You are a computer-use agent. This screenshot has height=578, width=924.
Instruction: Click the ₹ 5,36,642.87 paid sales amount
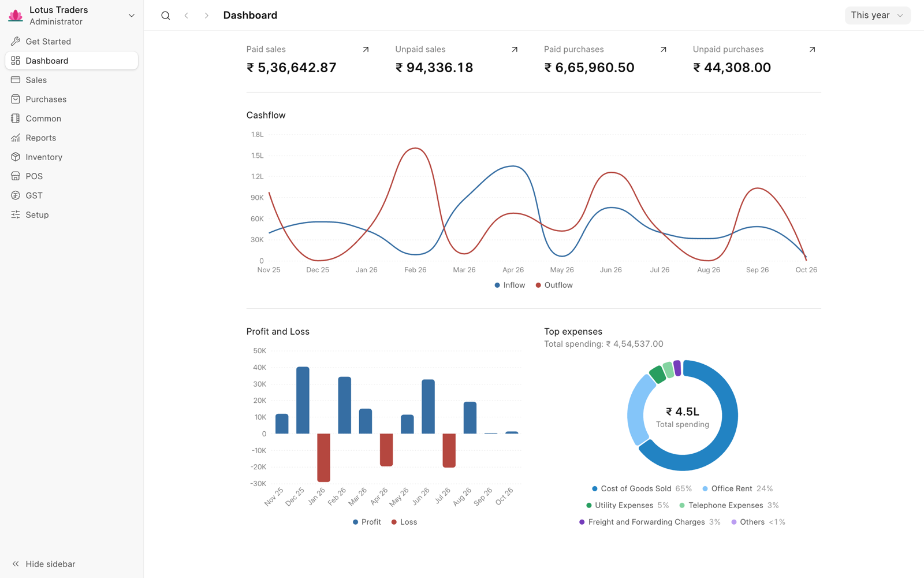tap(292, 68)
